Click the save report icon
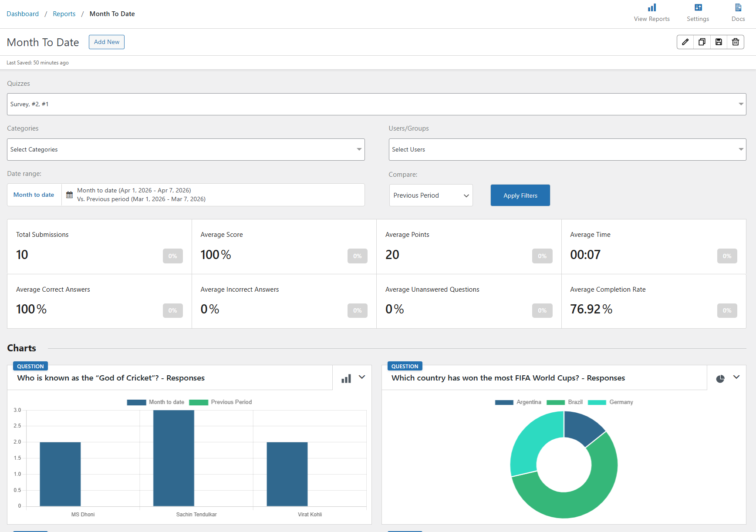The image size is (756, 532). pos(719,42)
